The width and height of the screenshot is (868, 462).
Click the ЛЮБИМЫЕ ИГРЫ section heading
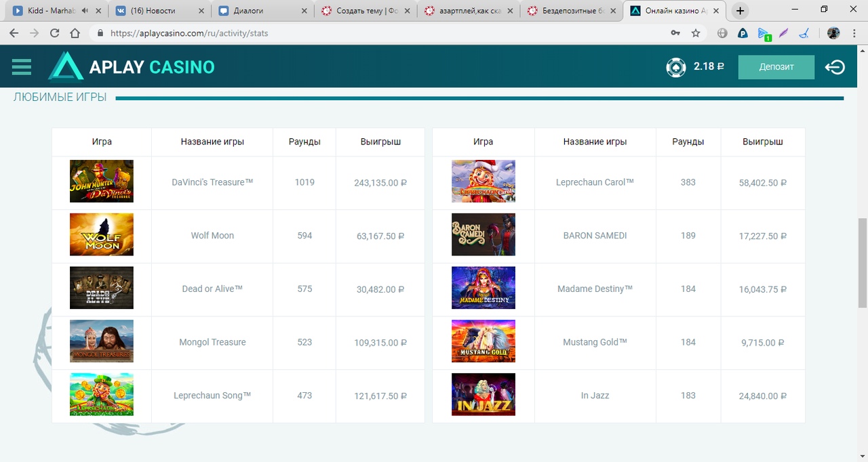pos(60,98)
